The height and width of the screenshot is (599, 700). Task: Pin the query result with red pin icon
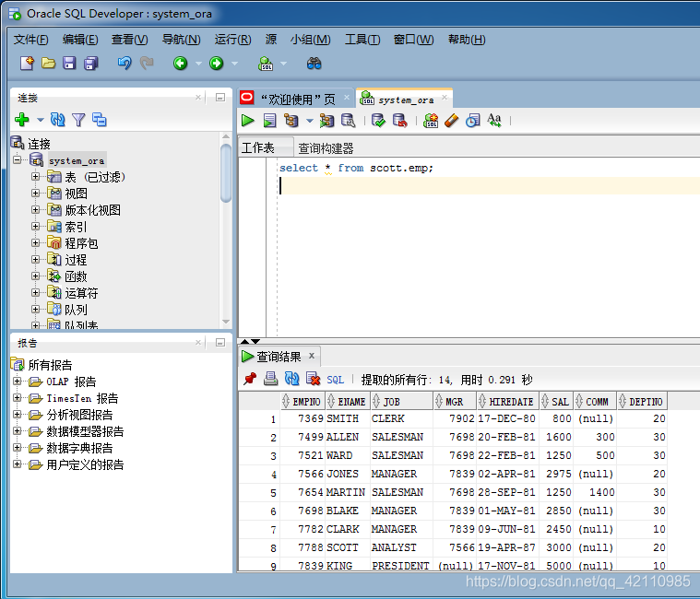tap(250, 379)
